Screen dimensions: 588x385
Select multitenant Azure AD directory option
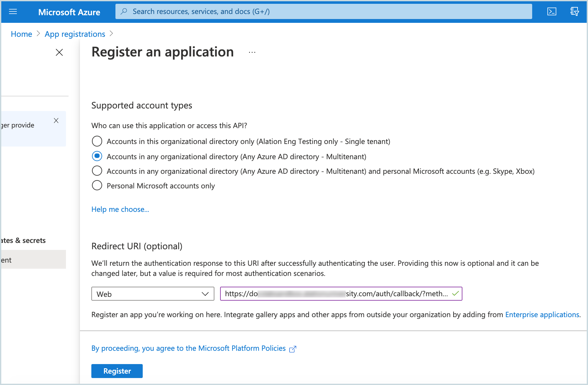(97, 156)
